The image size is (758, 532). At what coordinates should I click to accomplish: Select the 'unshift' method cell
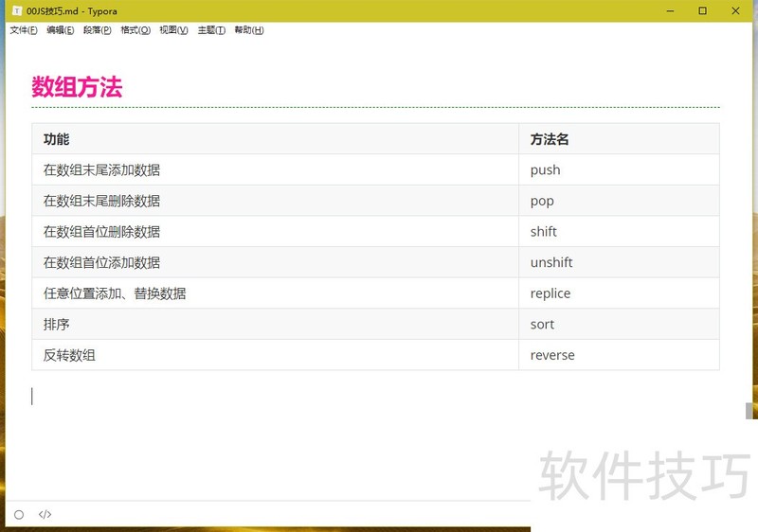click(x=551, y=262)
